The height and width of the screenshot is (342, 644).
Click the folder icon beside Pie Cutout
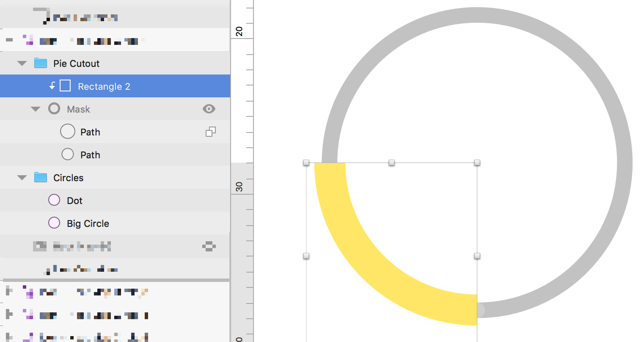[41, 63]
